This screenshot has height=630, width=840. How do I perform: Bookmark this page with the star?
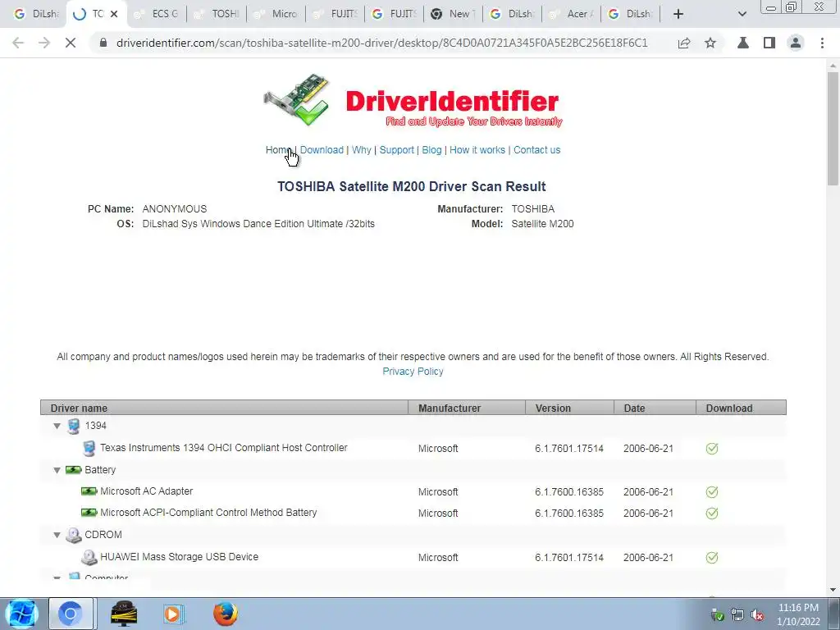pos(710,43)
